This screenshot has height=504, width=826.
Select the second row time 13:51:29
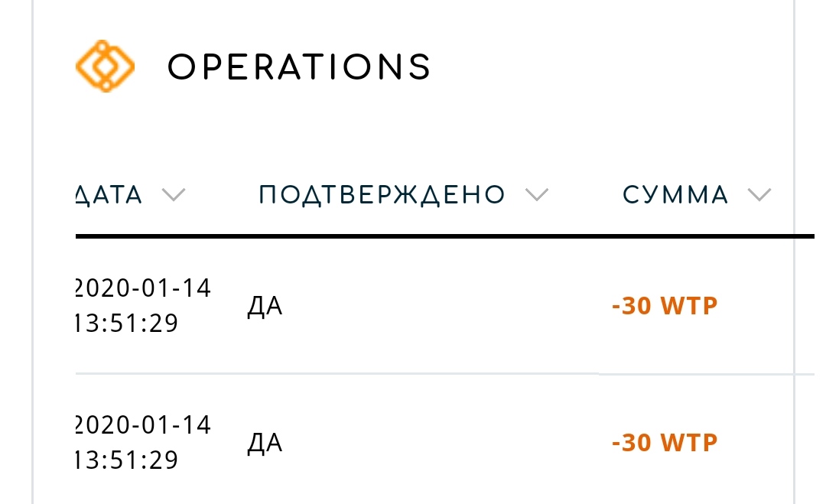tap(127, 460)
